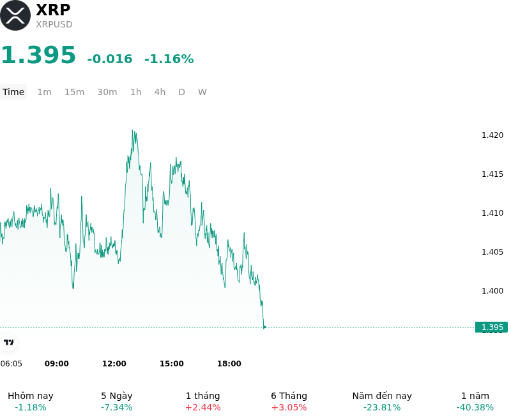Choose the 30m interval option

point(107,92)
